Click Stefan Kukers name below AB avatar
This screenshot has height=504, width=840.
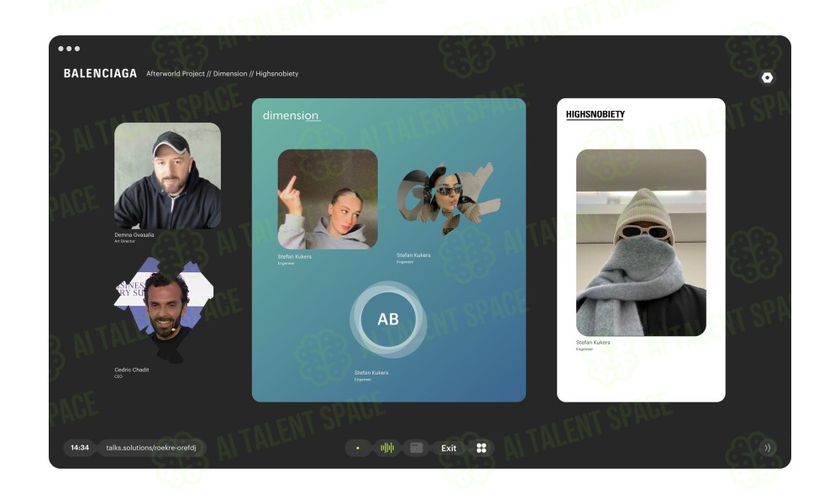[x=371, y=373]
